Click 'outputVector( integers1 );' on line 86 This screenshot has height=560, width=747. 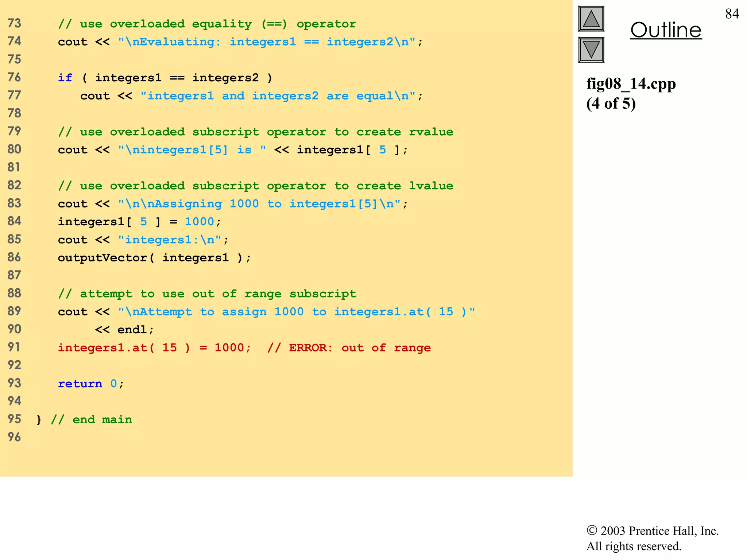pyautogui.click(x=154, y=258)
